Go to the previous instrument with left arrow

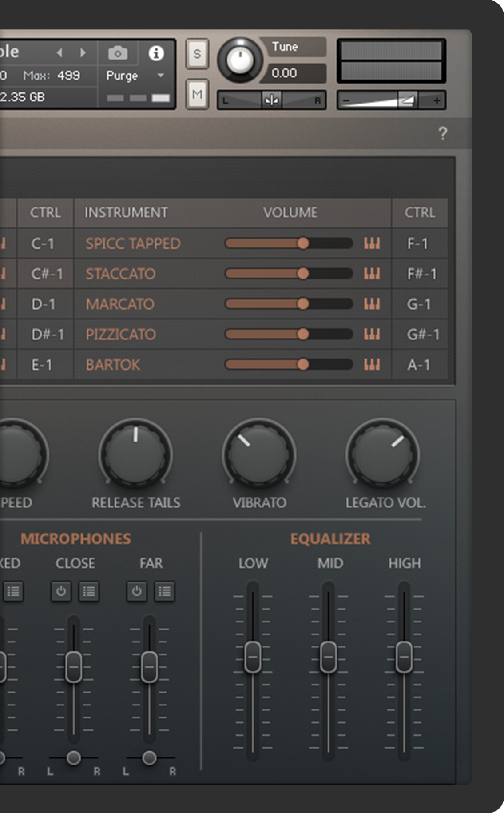tap(60, 53)
